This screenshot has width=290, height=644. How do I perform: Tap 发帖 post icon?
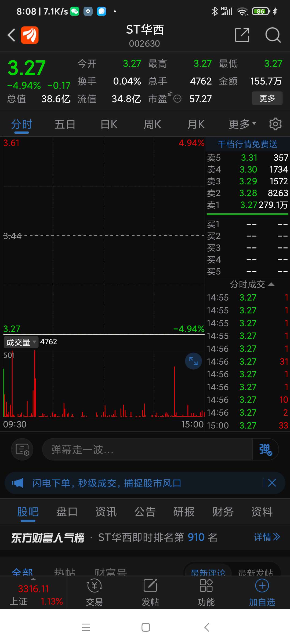[x=150, y=593]
